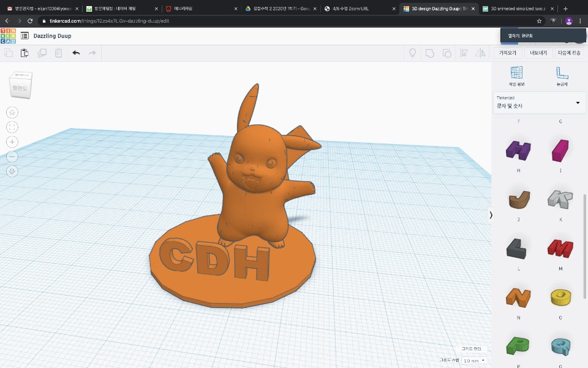This screenshot has width=588, height=368.
Task: Switch to the Google Drive 2020 browser tab
Action: tap(281, 9)
